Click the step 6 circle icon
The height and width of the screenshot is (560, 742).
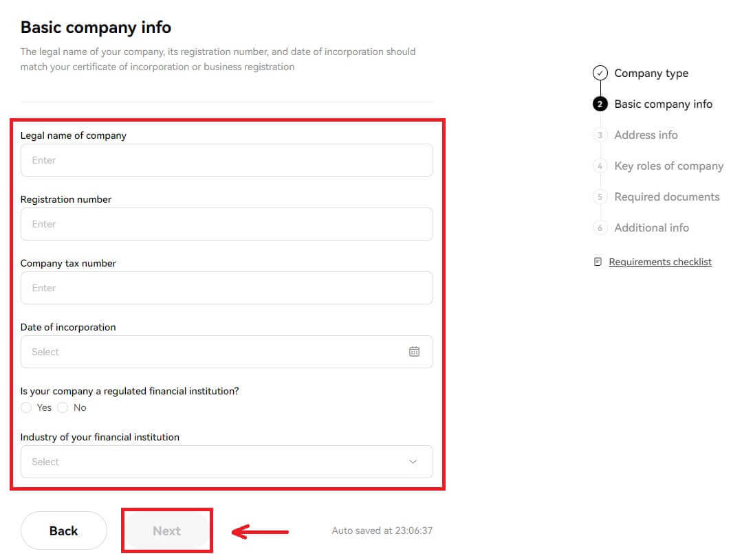coord(600,227)
